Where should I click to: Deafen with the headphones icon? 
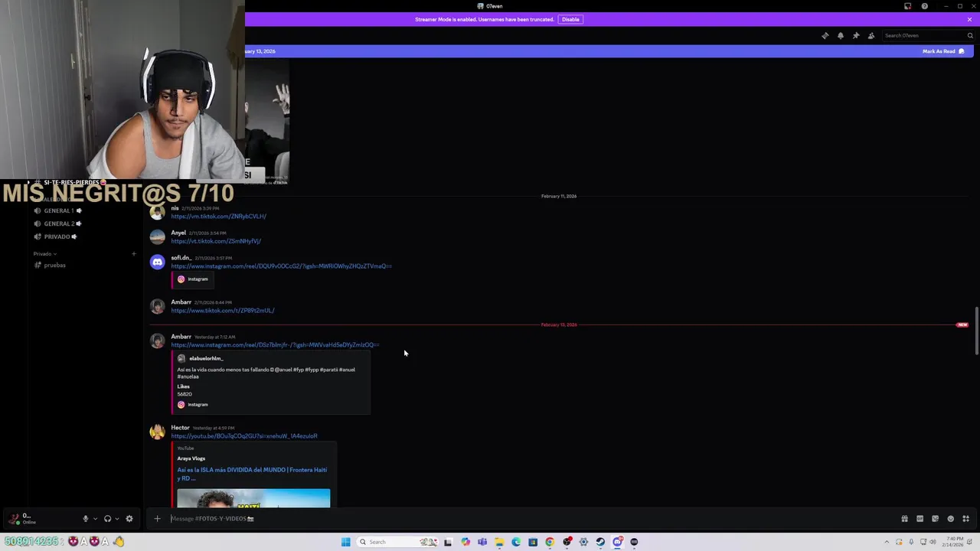click(107, 519)
